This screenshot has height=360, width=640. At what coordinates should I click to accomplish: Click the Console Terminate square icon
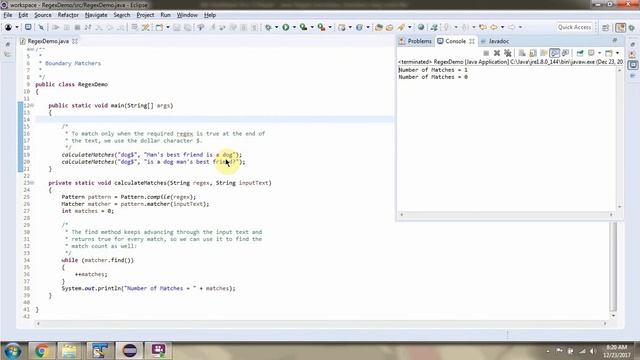pyautogui.click(x=486, y=53)
